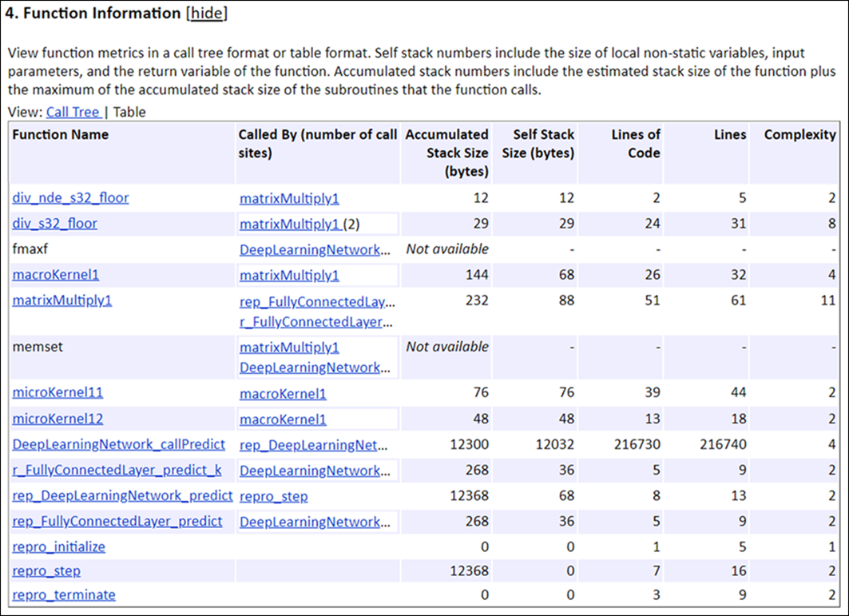This screenshot has height=616, width=849.
Task: Open matrixMultiply1 function details
Action: [x=57, y=301]
